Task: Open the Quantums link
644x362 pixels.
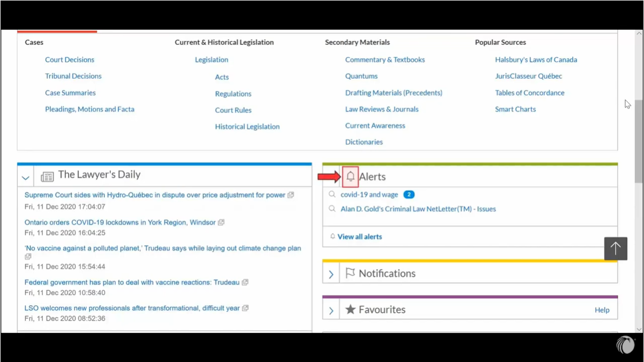Action: tap(361, 76)
